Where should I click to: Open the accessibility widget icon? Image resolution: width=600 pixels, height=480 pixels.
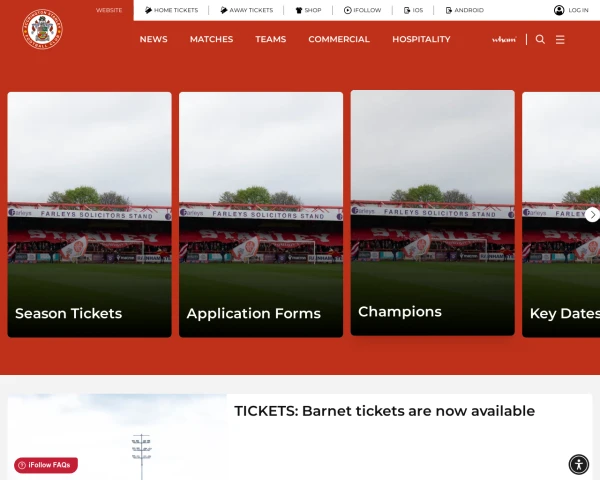click(x=579, y=464)
